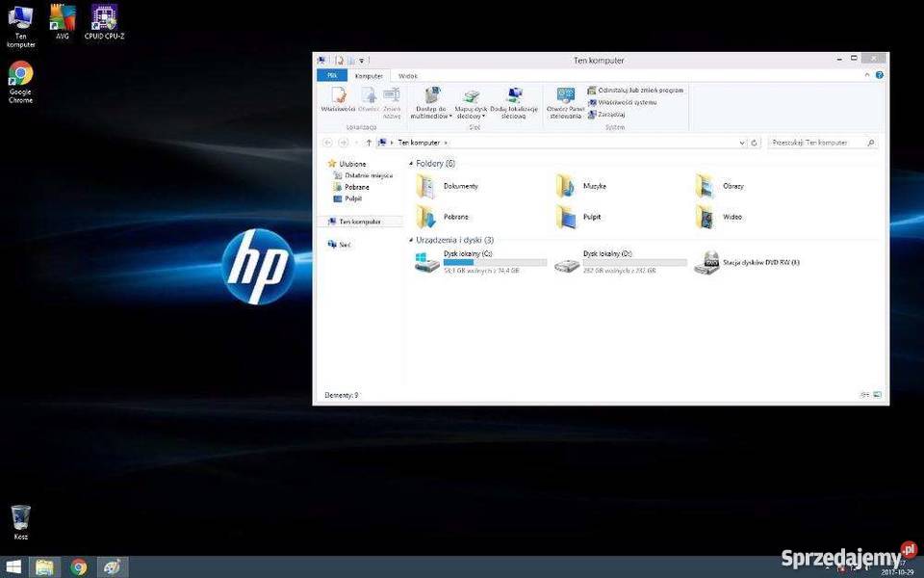Switch to the Widok ribbon tab
924x578 pixels.
pyautogui.click(x=407, y=75)
